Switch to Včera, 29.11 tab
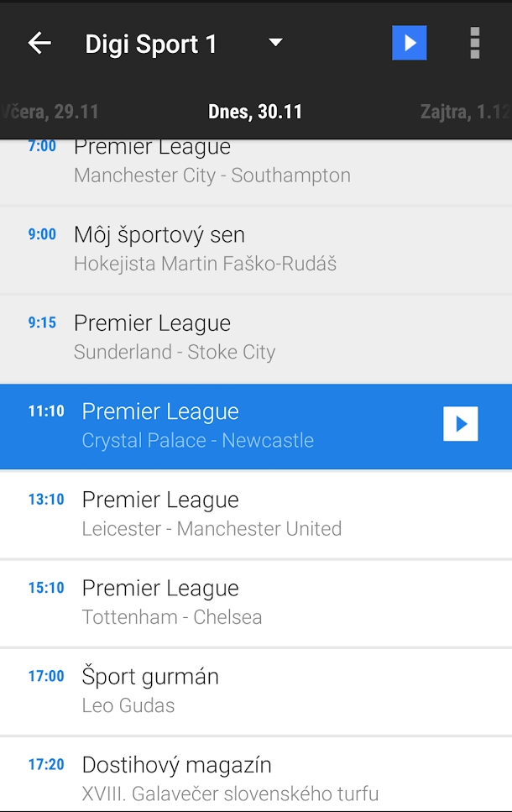The image size is (512, 812). click(x=50, y=112)
